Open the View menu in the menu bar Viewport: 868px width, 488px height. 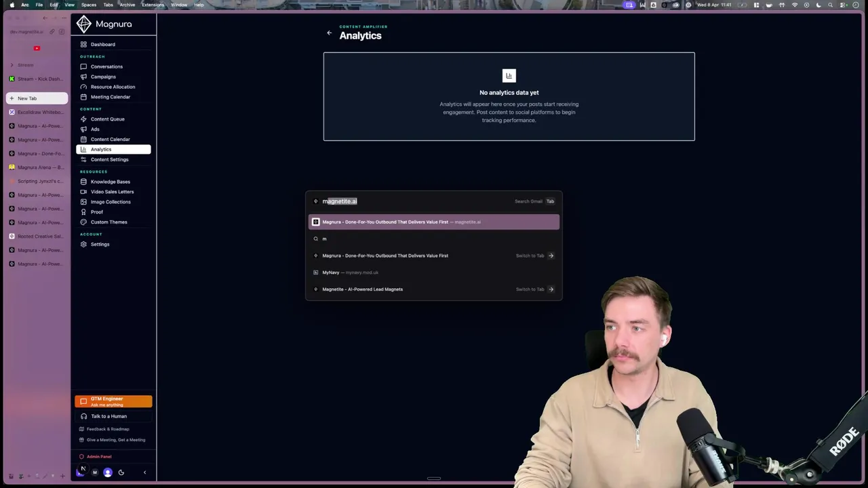(69, 5)
